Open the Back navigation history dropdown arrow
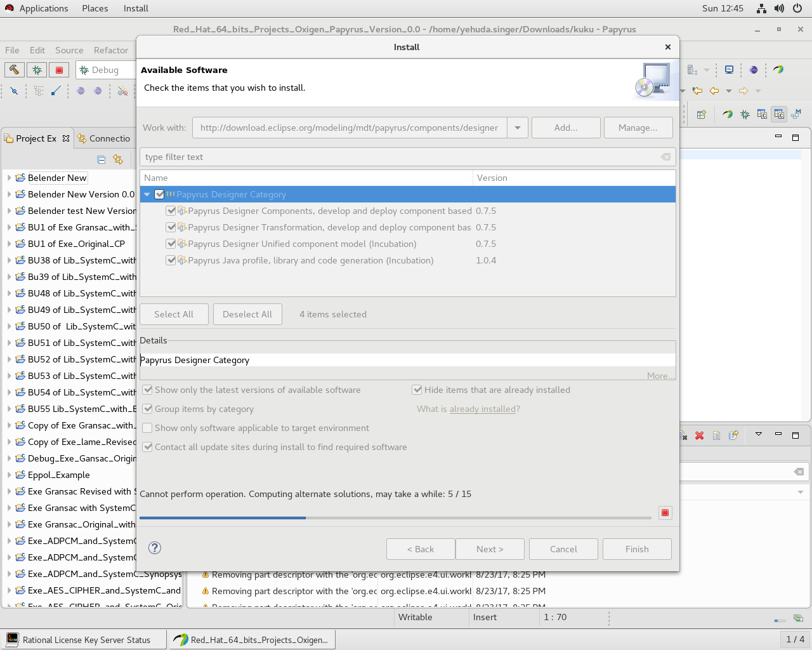 (728, 91)
